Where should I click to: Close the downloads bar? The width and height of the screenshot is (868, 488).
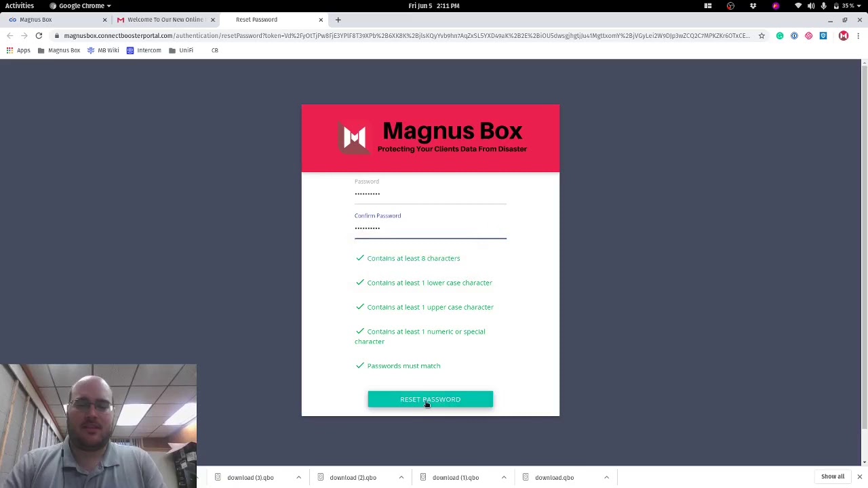[x=859, y=477]
